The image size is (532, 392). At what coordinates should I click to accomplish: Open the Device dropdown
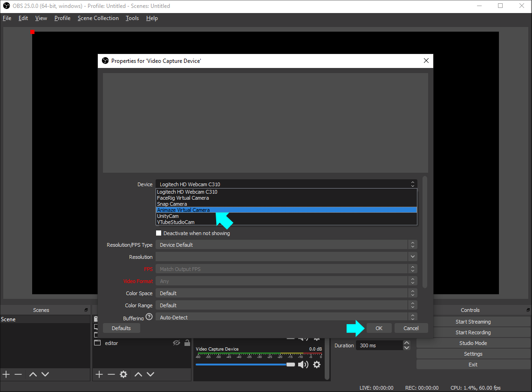286,184
